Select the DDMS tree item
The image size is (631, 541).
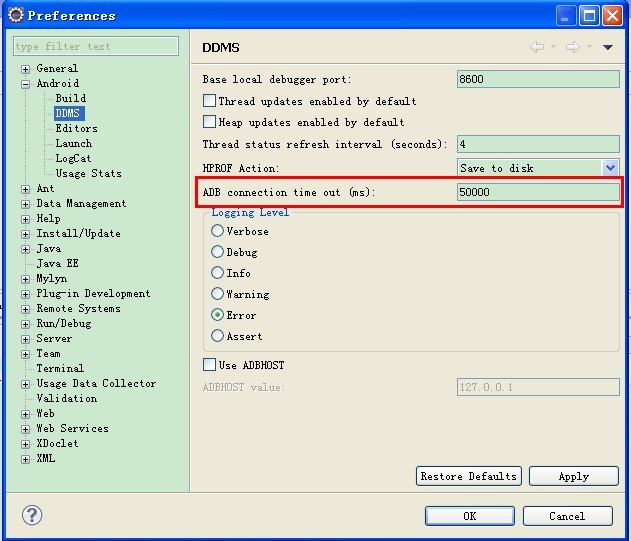coord(68,113)
